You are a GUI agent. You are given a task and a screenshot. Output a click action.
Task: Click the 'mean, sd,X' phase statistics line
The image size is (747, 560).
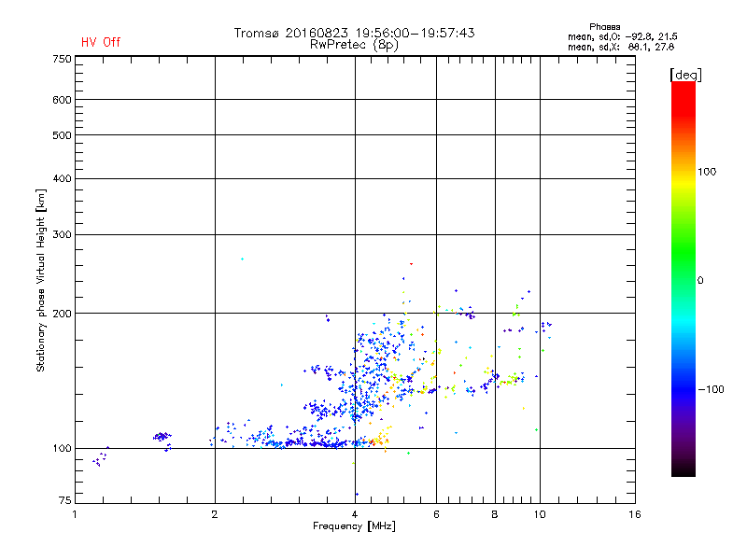point(621,47)
